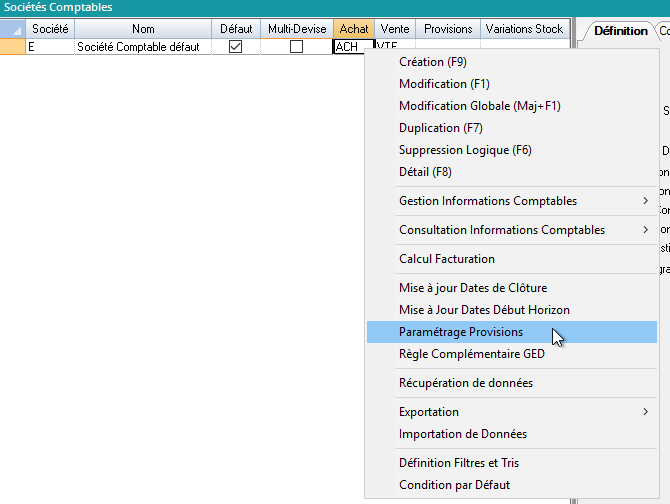Choose Importation de Données
The image size is (670, 504).
(462, 434)
